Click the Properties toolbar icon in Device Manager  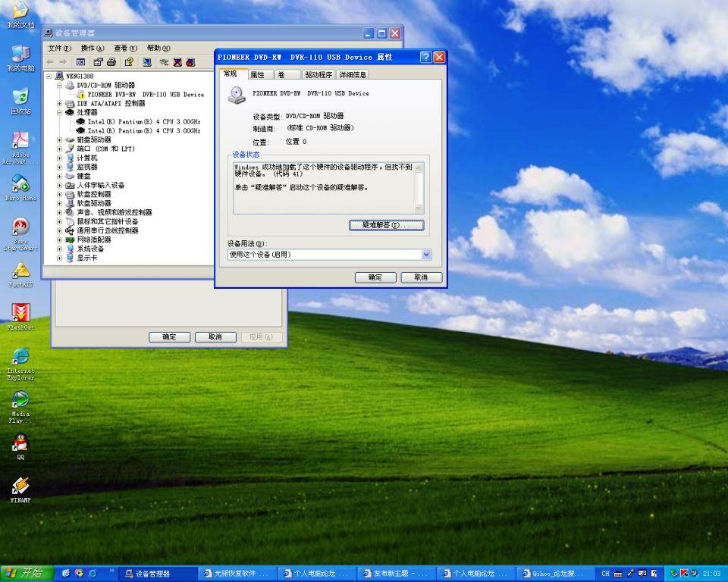tap(98, 62)
